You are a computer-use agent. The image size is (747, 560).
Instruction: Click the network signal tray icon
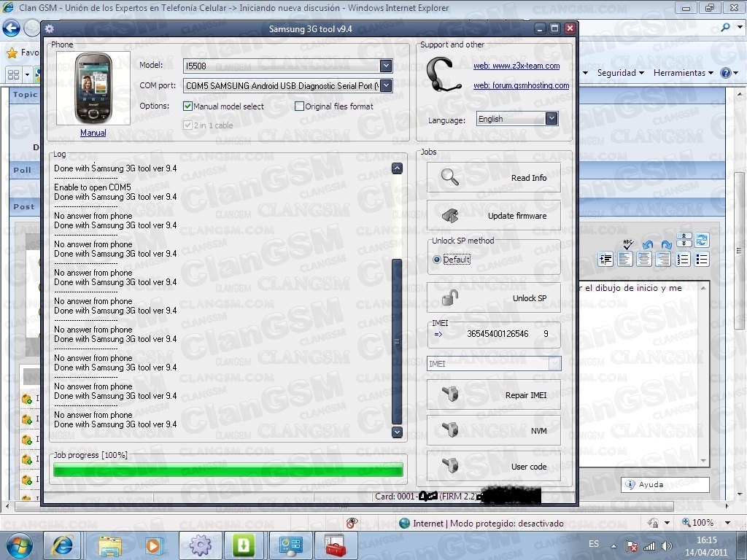pyautogui.click(x=649, y=546)
